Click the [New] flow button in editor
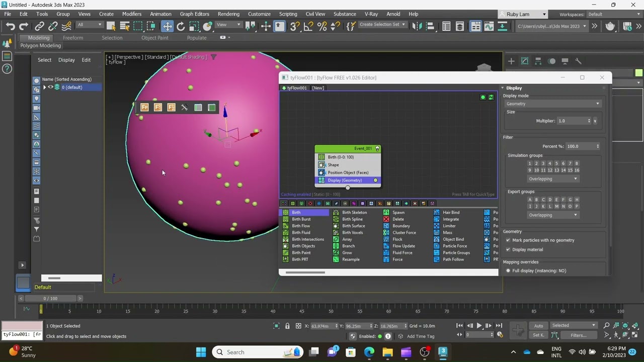Viewport: 644px width, 362px height. point(318,88)
